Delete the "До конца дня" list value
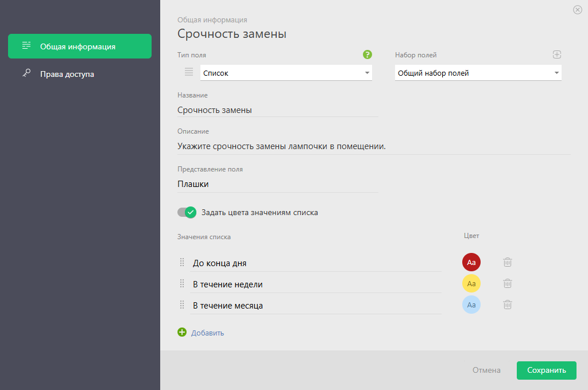The width and height of the screenshot is (588, 390). [508, 262]
